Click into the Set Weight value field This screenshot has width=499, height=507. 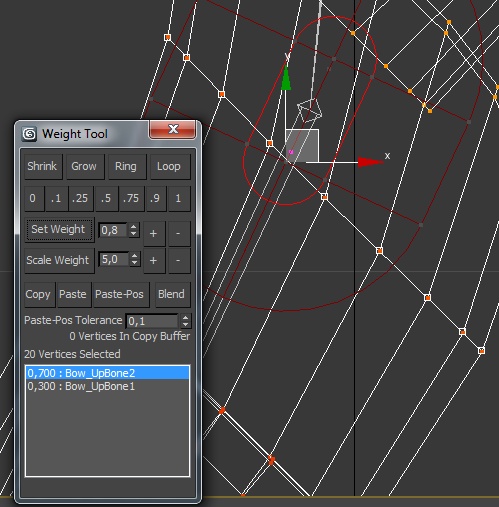click(113, 230)
